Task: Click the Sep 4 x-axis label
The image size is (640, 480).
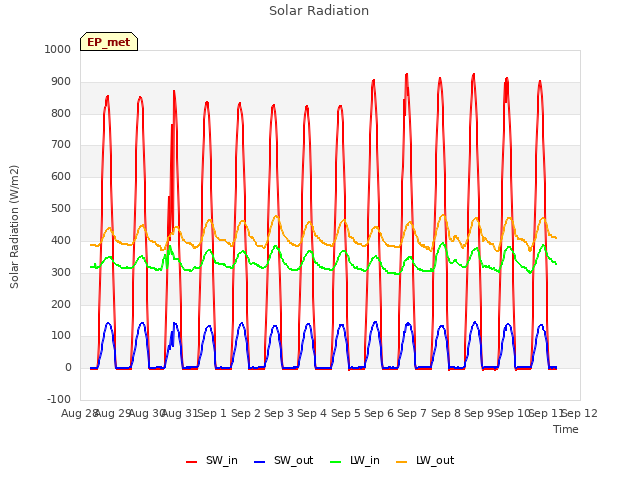Action: (x=312, y=413)
